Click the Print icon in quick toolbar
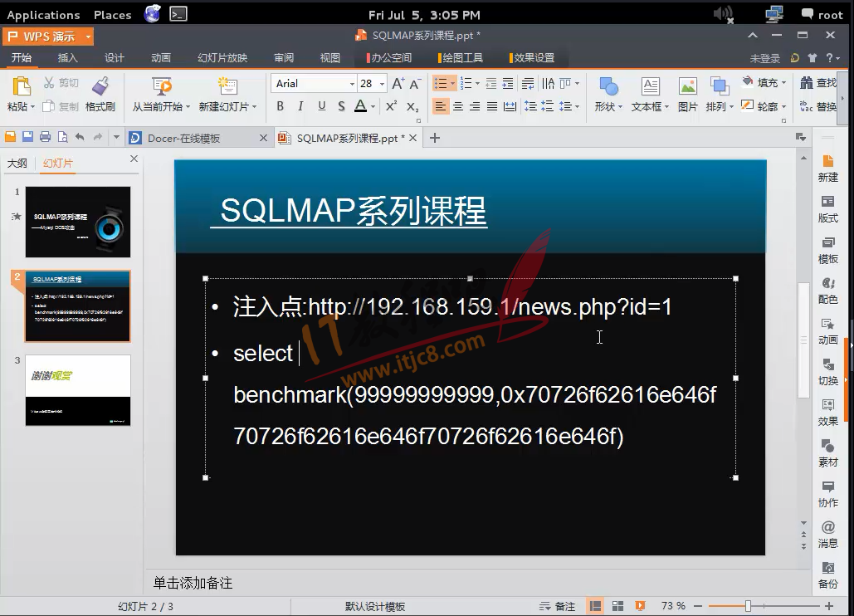 tap(45, 137)
